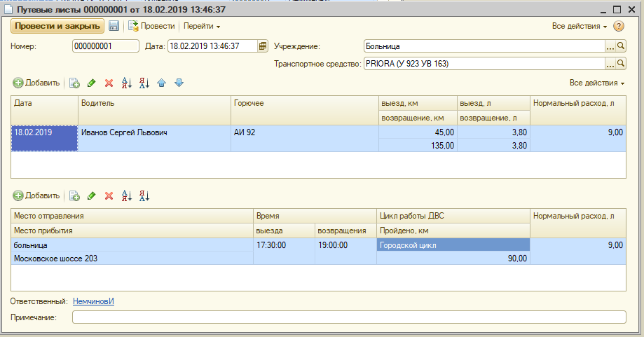Click the red X delete icon in upper table toolbar
Viewport: 644px width, 337px height.
[x=109, y=83]
